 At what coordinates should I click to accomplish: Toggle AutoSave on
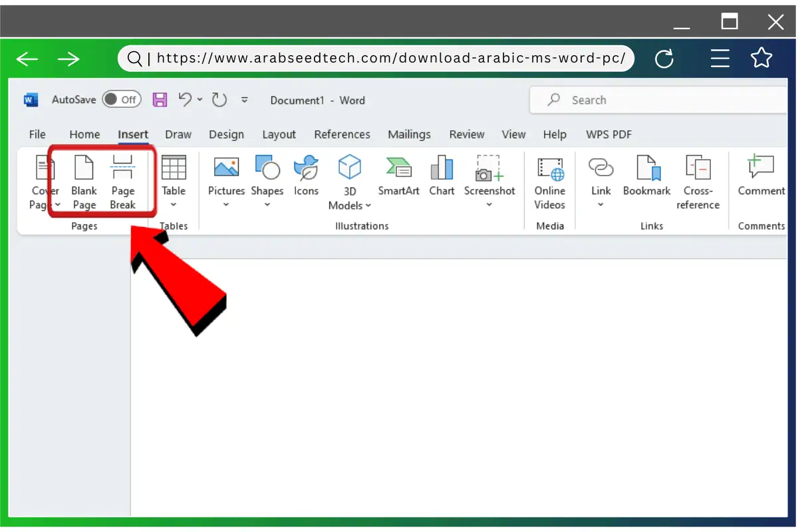point(122,99)
